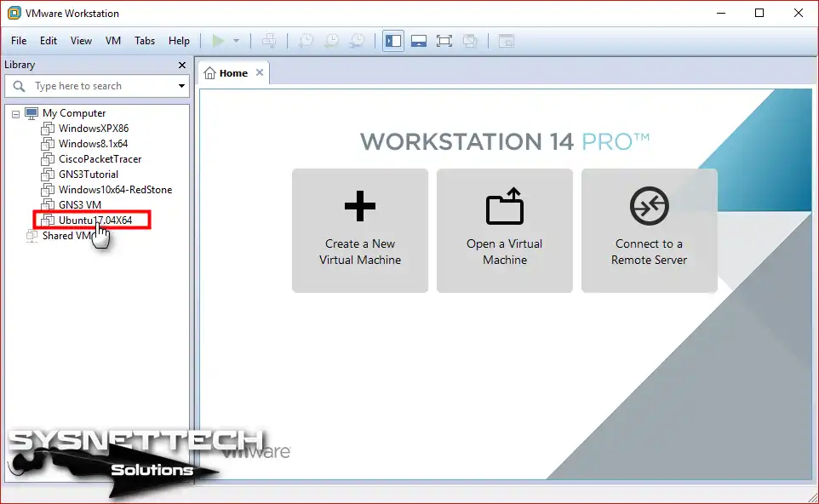The height and width of the screenshot is (504, 819).
Task: Close the Home tab
Action: pos(260,72)
